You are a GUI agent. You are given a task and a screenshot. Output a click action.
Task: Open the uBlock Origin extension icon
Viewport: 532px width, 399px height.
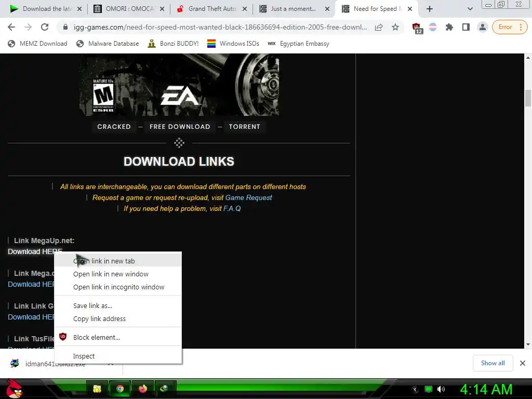[417, 28]
